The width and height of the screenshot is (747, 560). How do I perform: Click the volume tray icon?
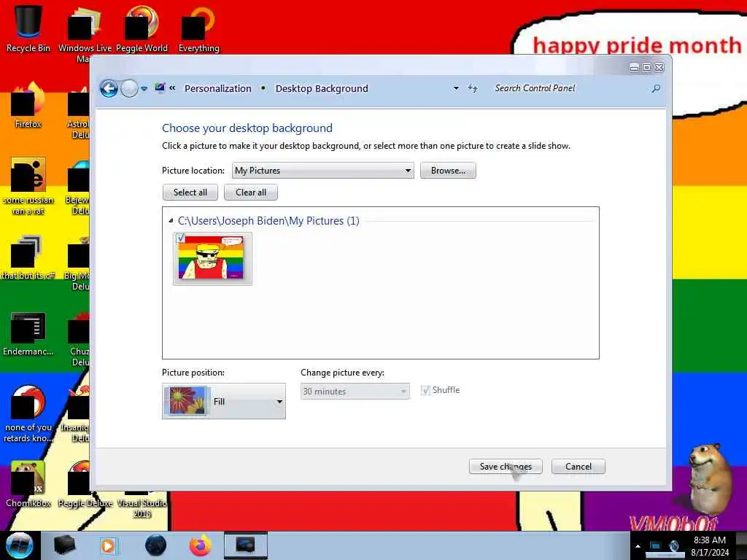673,546
